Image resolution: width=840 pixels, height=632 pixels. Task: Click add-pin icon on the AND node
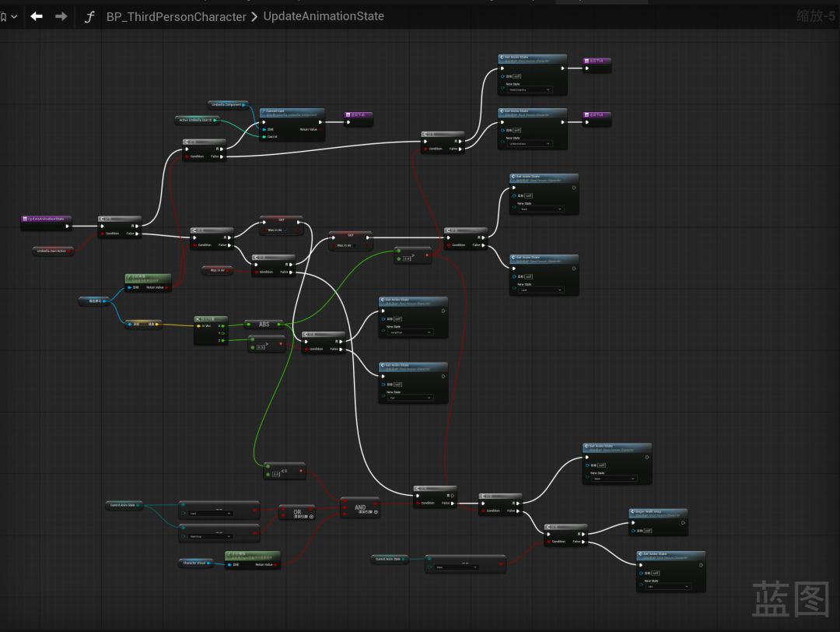pyautogui.click(x=376, y=512)
